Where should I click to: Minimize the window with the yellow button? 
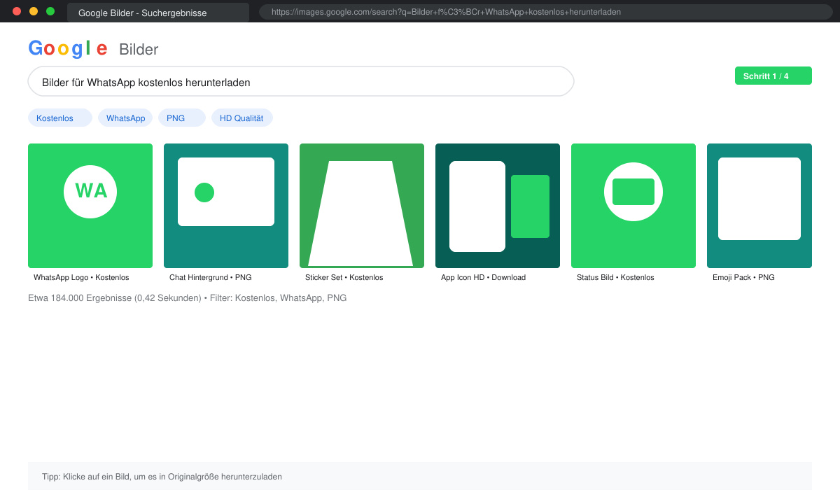click(34, 11)
